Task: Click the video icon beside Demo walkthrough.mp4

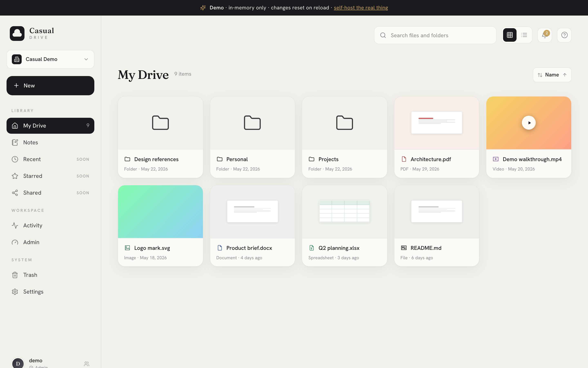Action: [496, 159]
